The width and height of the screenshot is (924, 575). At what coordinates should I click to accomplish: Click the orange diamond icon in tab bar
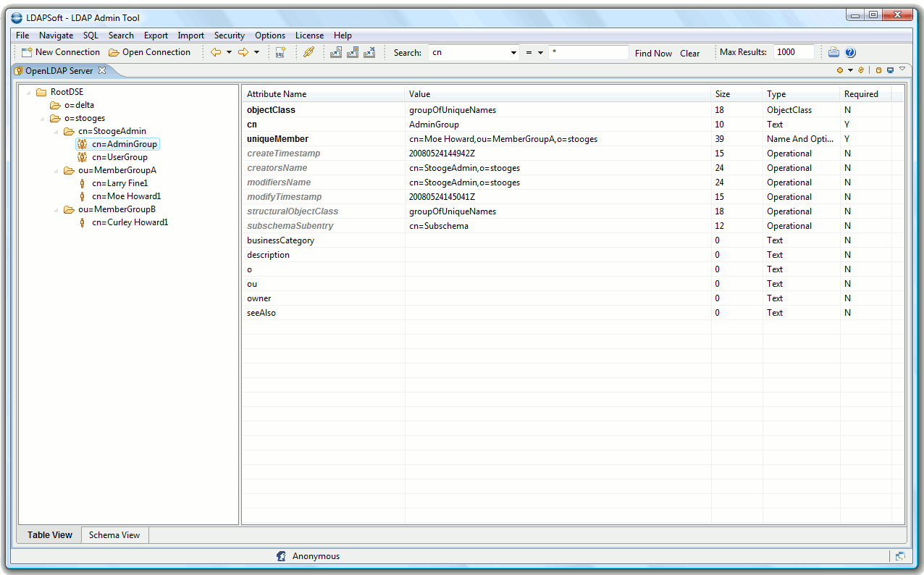click(x=861, y=70)
